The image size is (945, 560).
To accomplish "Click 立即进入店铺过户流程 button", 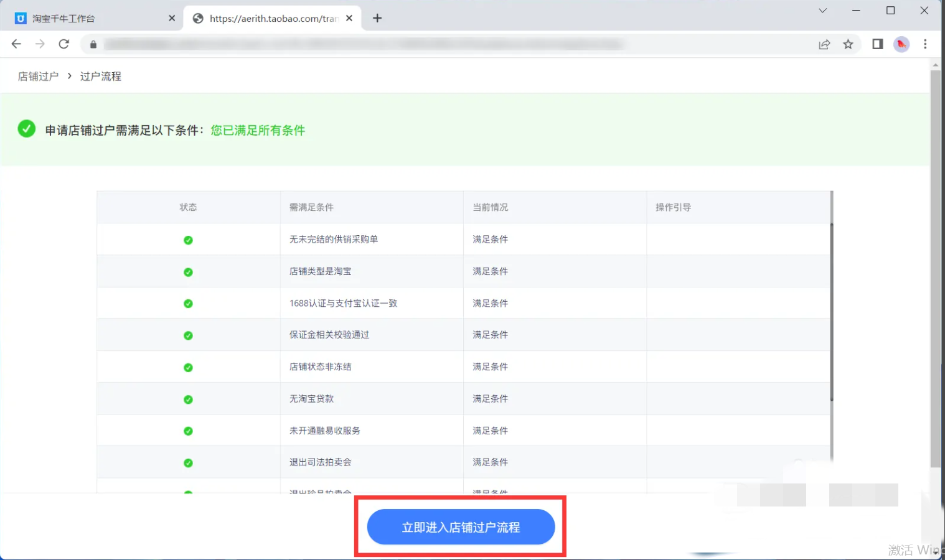I will click(x=461, y=526).
